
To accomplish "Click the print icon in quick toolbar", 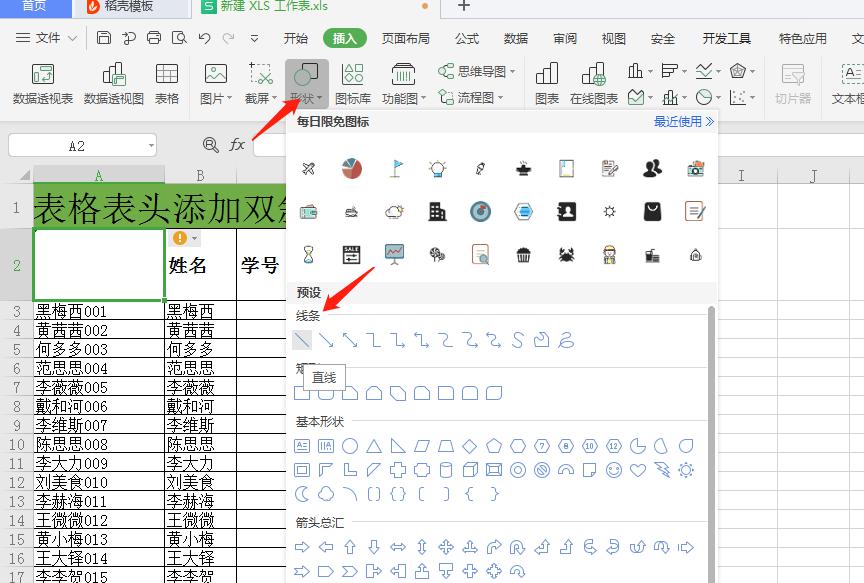I will point(154,37).
